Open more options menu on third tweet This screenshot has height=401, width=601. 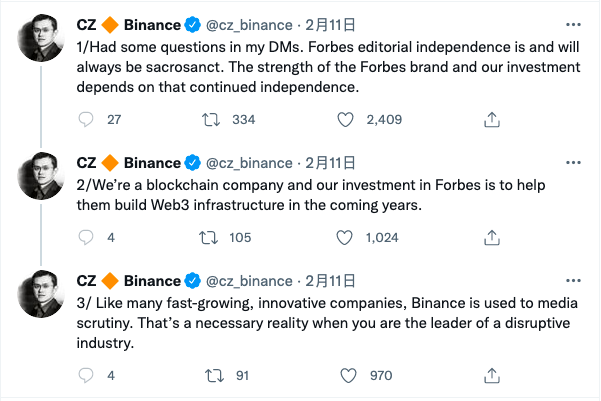pos(573,281)
